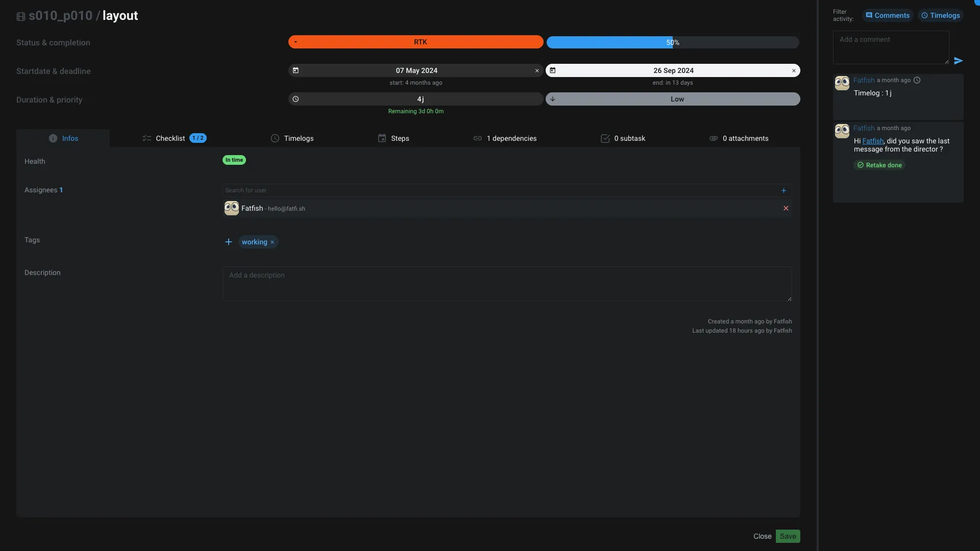Open the calendar icon beside the start date

(296, 70)
